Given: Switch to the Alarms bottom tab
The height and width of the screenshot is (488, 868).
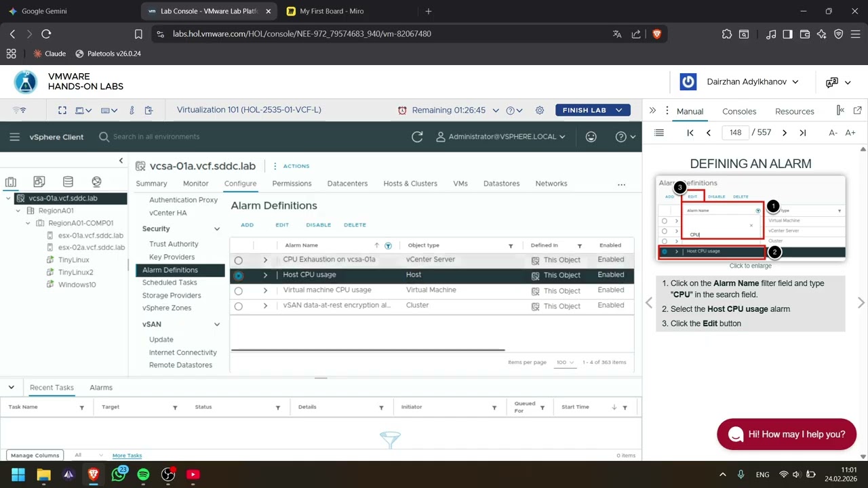Looking at the screenshot, I should [x=101, y=388].
